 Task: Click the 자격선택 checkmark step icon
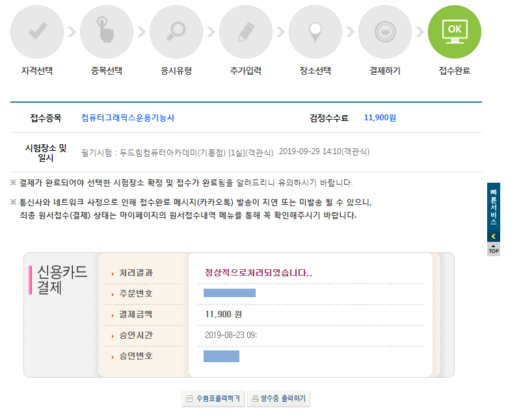point(37,32)
